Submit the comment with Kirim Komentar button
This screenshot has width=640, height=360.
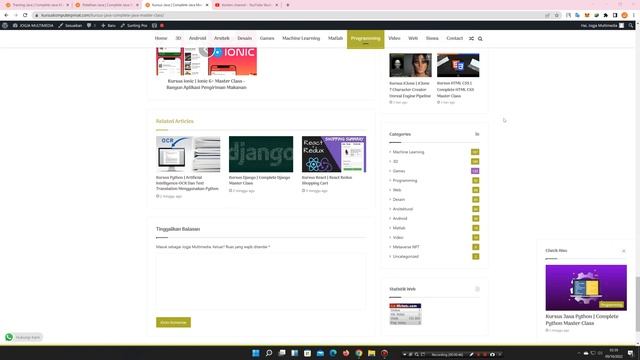(173, 322)
